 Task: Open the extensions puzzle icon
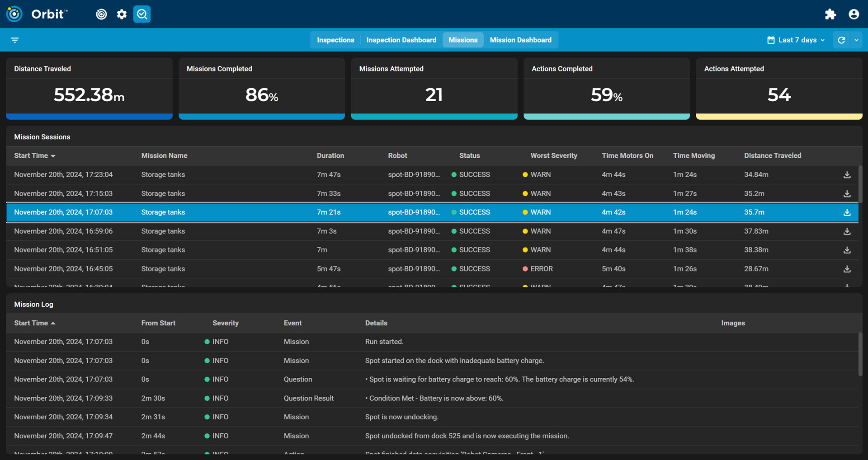click(x=830, y=14)
